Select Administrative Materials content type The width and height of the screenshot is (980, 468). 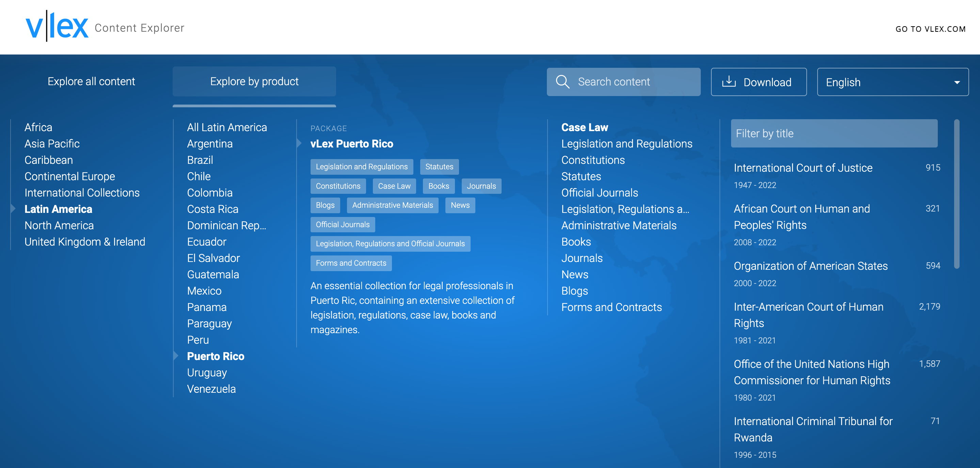(x=619, y=225)
